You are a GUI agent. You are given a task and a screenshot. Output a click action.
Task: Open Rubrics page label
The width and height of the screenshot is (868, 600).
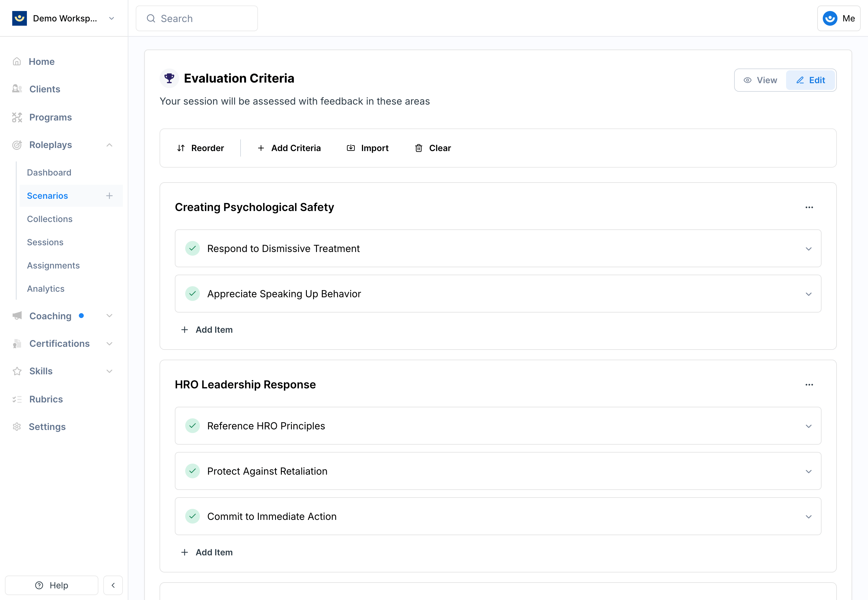46,399
